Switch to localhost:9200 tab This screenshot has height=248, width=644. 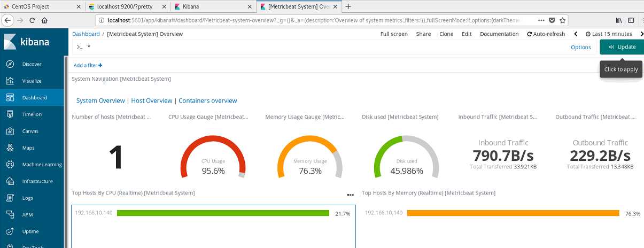[127, 6]
